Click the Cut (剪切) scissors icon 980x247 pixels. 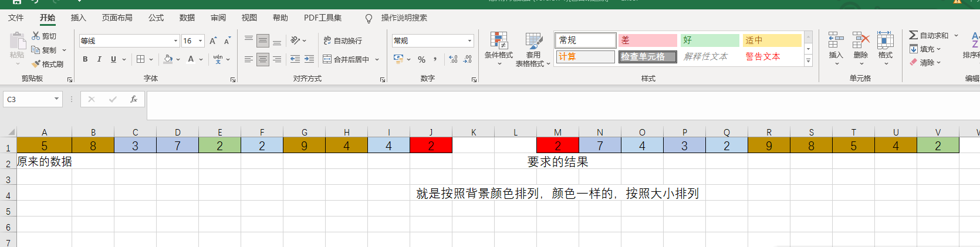(36, 36)
